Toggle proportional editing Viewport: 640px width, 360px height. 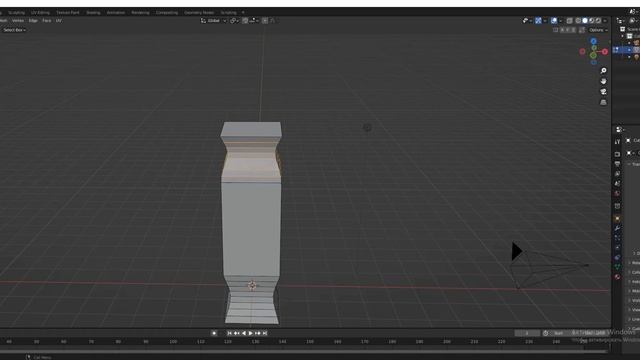(265, 20)
